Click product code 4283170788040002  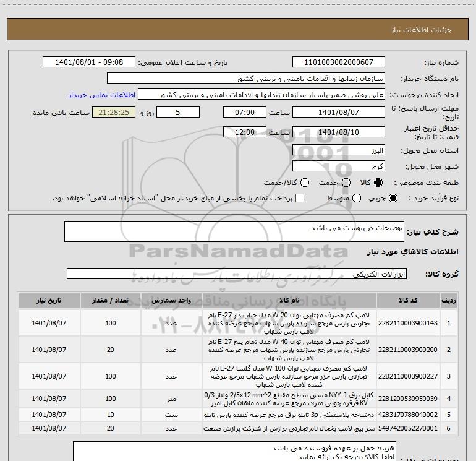coord(408,415)
